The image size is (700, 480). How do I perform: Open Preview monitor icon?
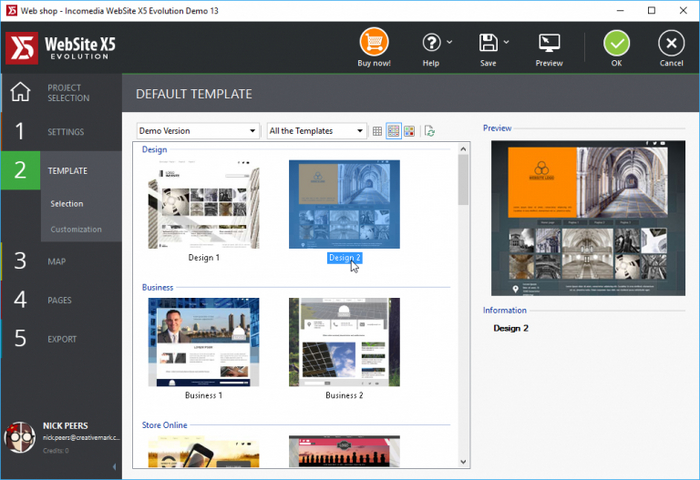tap(549, 43)
